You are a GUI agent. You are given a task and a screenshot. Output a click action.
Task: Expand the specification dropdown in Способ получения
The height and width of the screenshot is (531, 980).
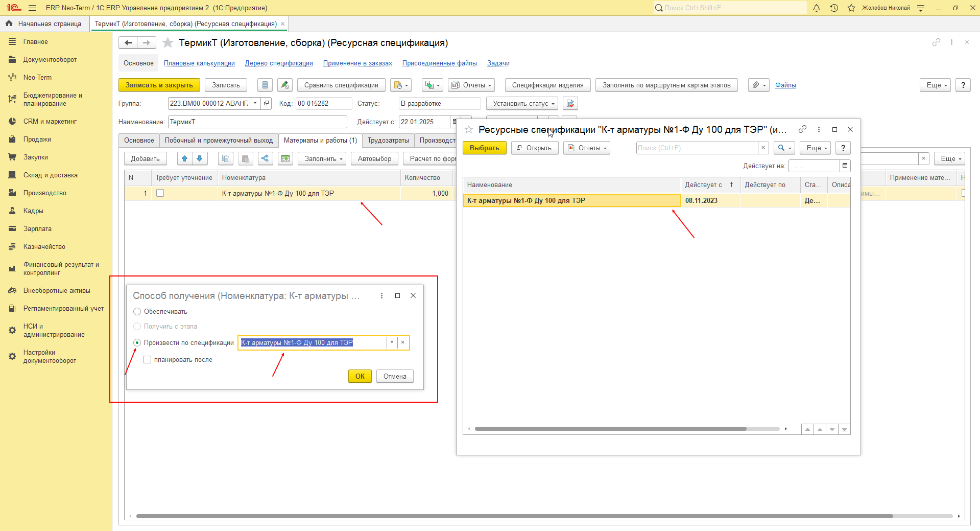tap(392, 342)
